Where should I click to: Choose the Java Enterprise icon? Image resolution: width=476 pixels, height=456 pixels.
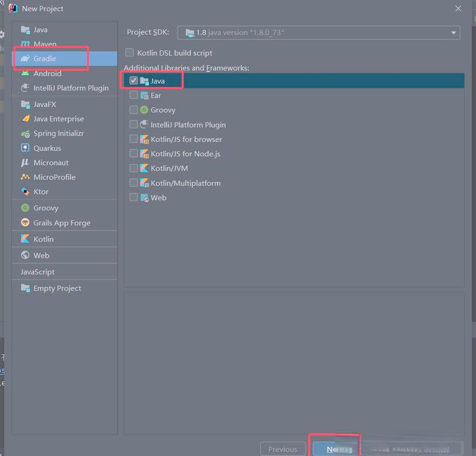pos(26,119)
